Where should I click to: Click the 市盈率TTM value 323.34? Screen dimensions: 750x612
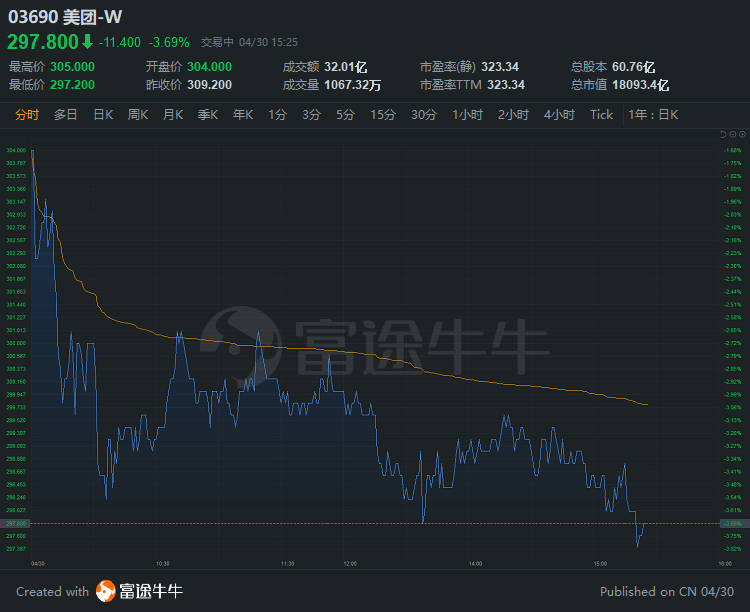click(x=506, y=85)
